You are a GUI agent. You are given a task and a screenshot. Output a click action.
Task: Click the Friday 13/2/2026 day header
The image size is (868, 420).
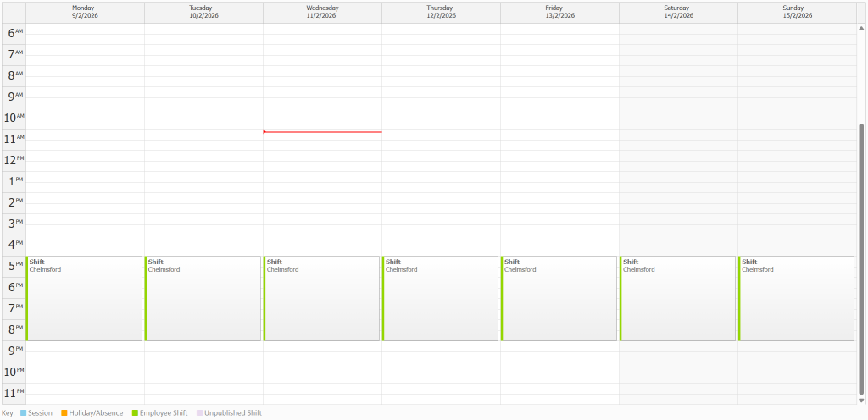tap(559, 12)
